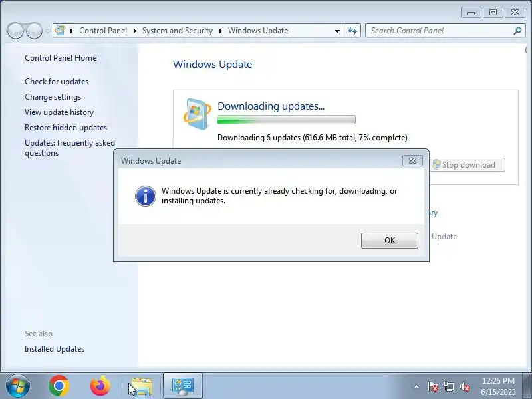Open address bar history dropdown
This screenshot has height=399, width=532.
[337, 31]
